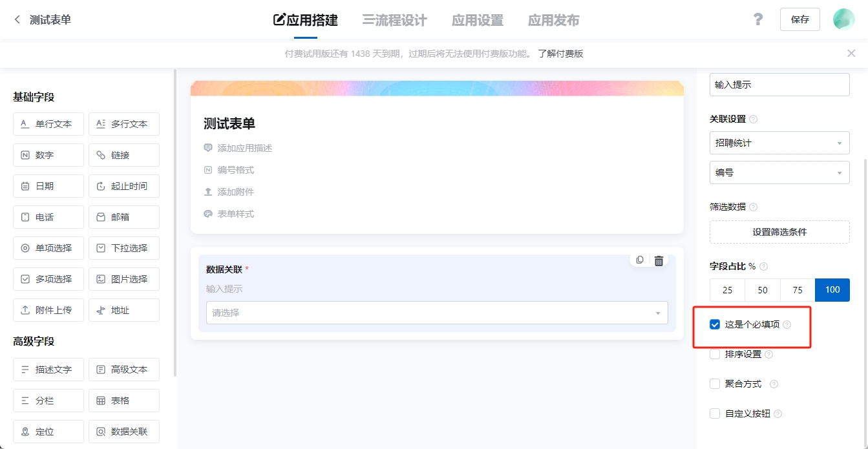Image resolution: width=868 pixels, height=449 pixels.
Task: Set 字段占比 width to 50
Action: click(x=761, y=289)
